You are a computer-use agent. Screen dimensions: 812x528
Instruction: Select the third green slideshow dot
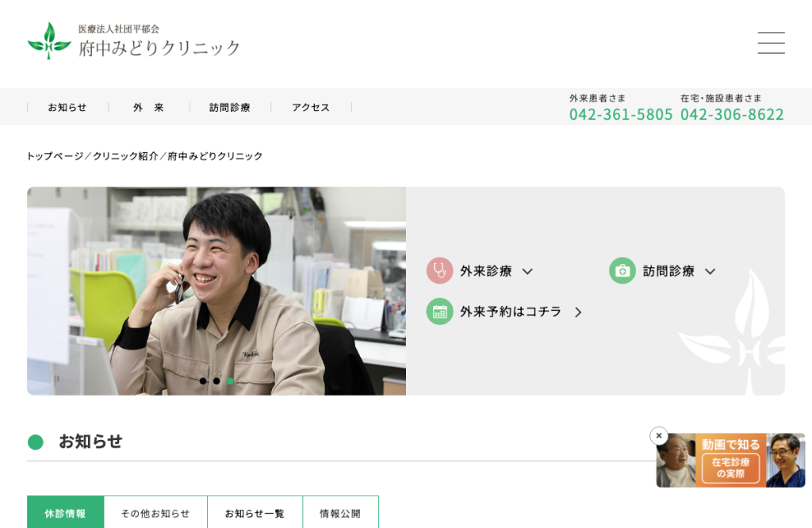[x=230, y=381]
